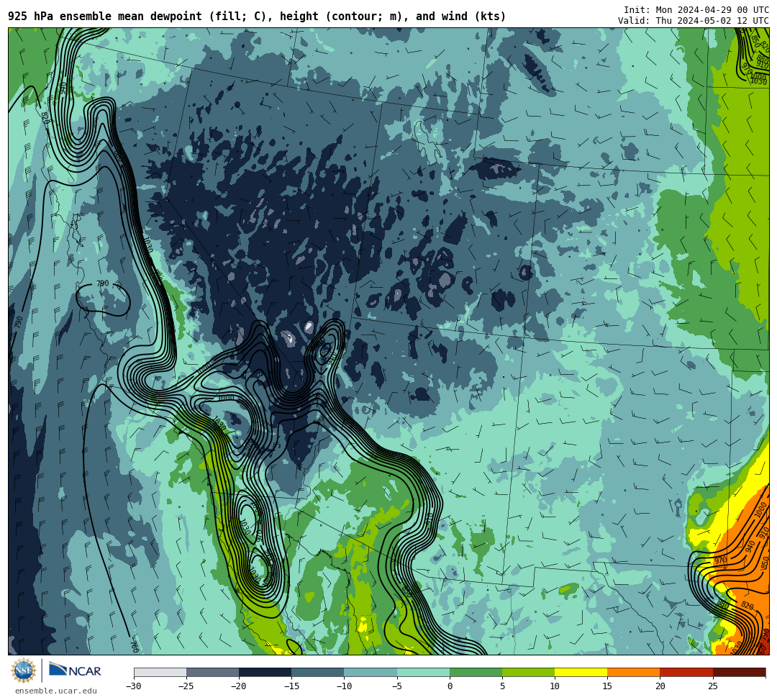This screenshot has height=700, width=777.
Task: Click the green 0 to 5 colorbar segment
Action: (476, 672)
